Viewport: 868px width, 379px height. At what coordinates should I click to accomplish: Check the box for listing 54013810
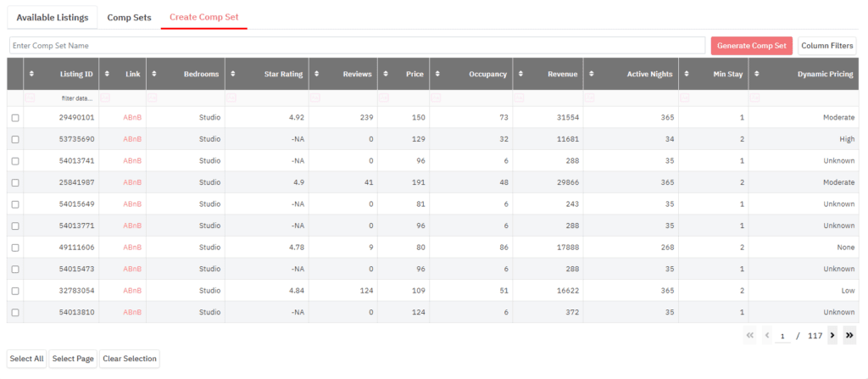coord(15,313)
